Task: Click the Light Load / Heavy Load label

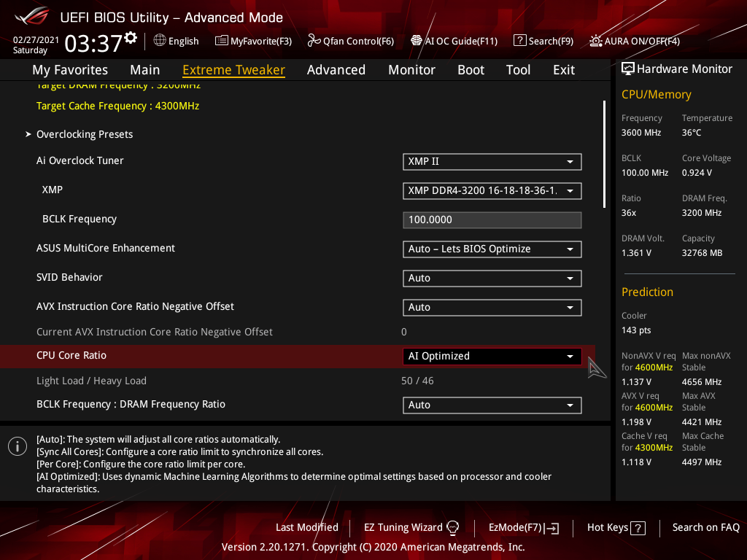Action: click(91, 381)
